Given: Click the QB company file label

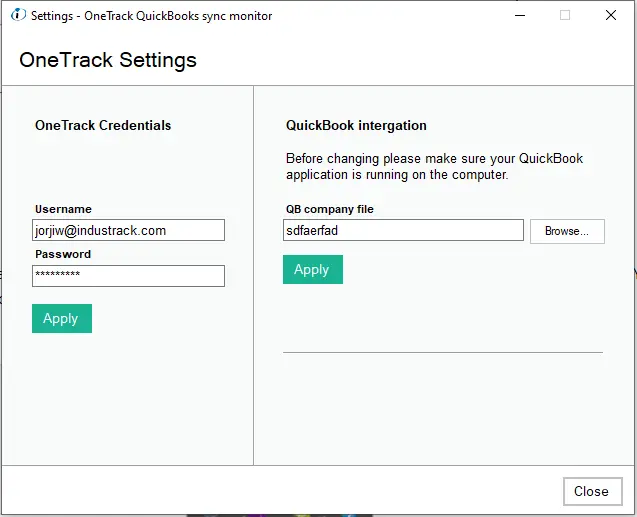Looking at the screenshot, I should (330, 209).
